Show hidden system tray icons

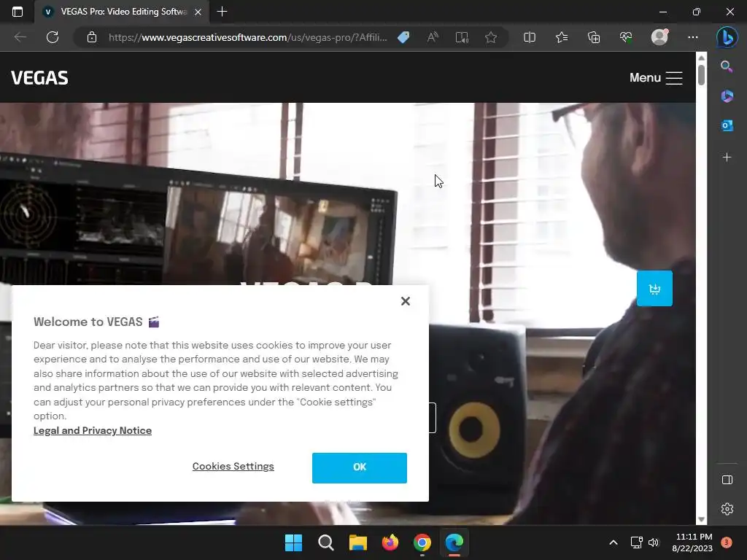coord(614,542)
